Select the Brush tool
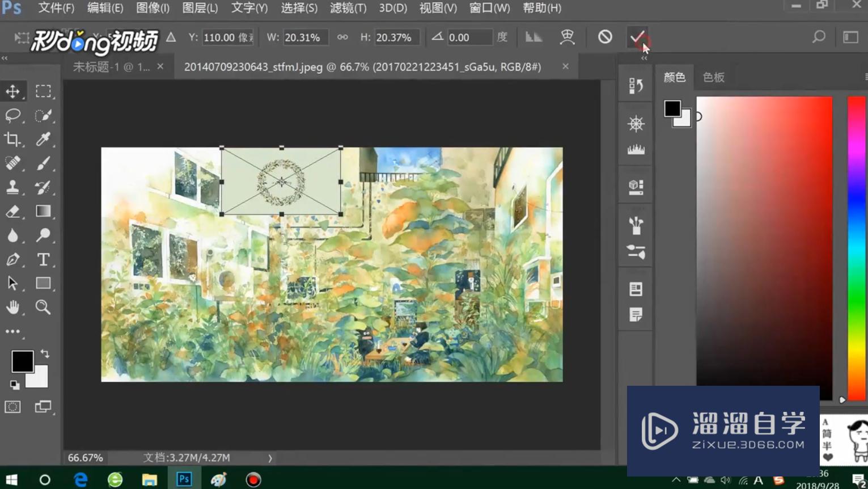Viewport: 868px width, 489px height. (43, 163)
